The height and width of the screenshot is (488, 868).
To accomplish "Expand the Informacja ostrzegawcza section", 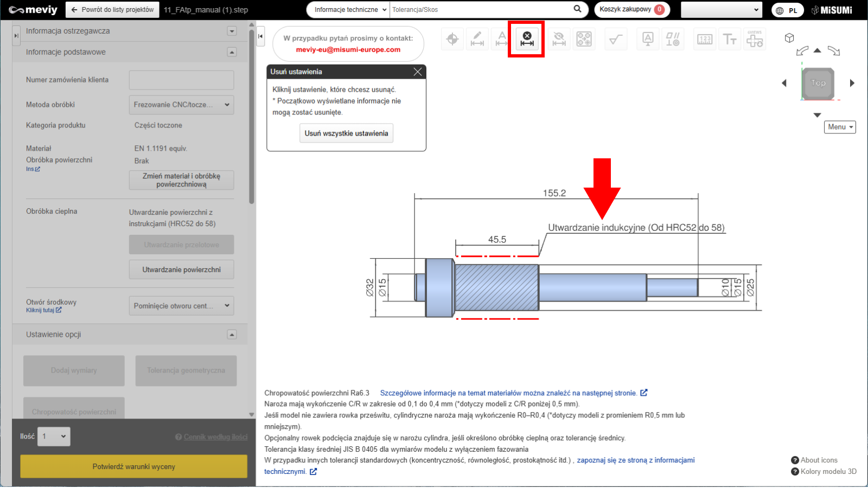I will point(232,31).
